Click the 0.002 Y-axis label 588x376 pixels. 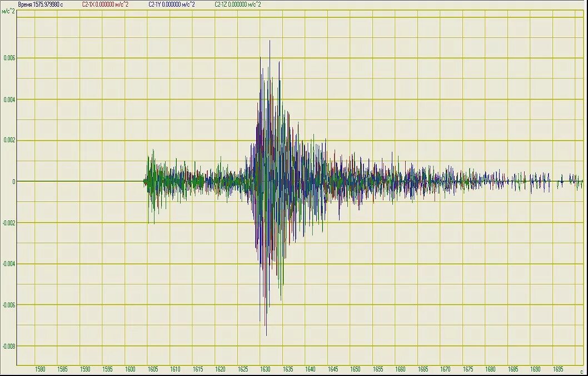[x=9, y=140]
